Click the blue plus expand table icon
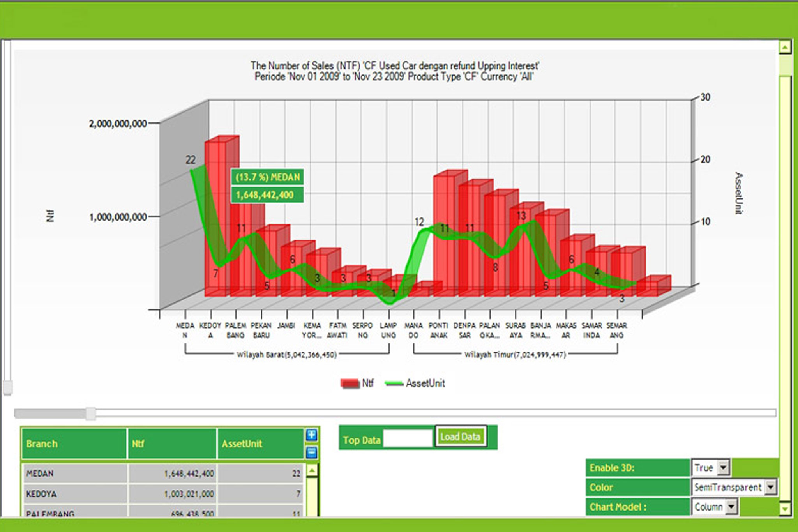Viewport: 798px width, 532px height. point(311,435)
